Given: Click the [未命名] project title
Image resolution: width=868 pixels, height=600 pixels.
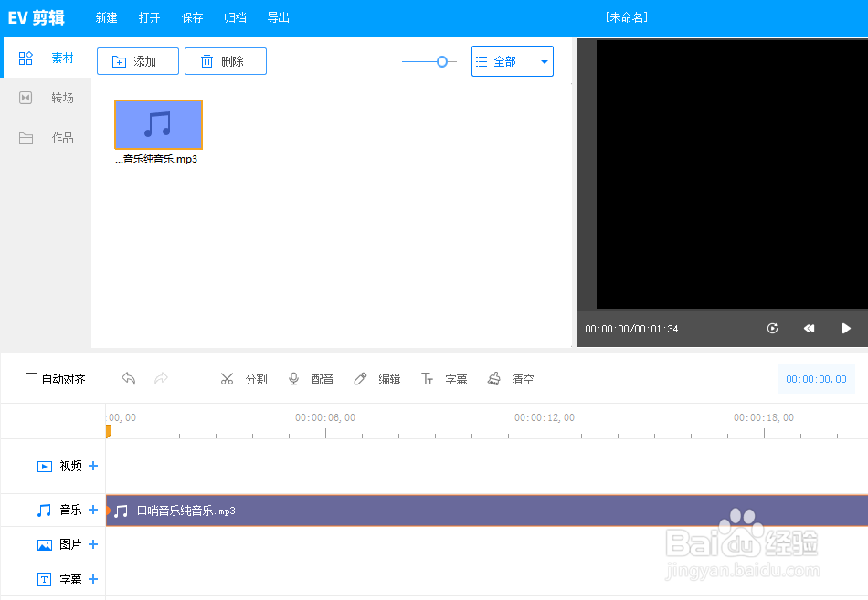Looking at the screenshot, I should 627,17.
